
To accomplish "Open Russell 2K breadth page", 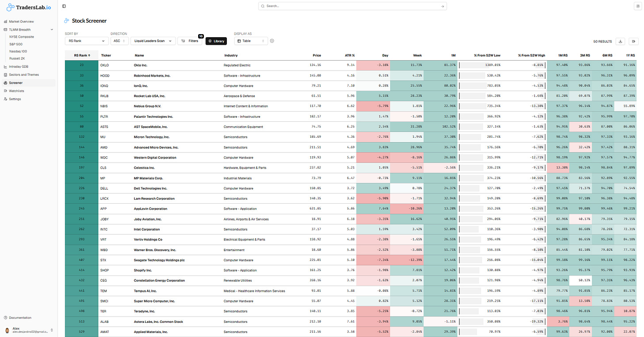I will [16, 58].
